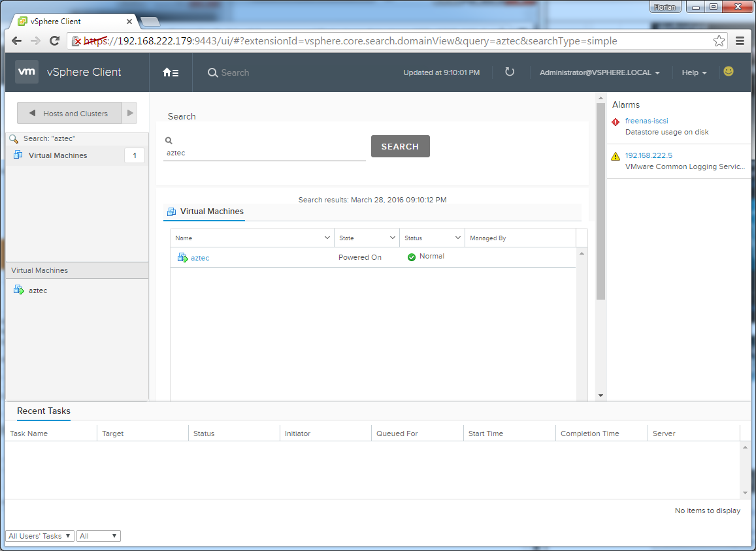756x551 pixels.
Task: Click the smiley feedback icon
Action: coord(729,71)
